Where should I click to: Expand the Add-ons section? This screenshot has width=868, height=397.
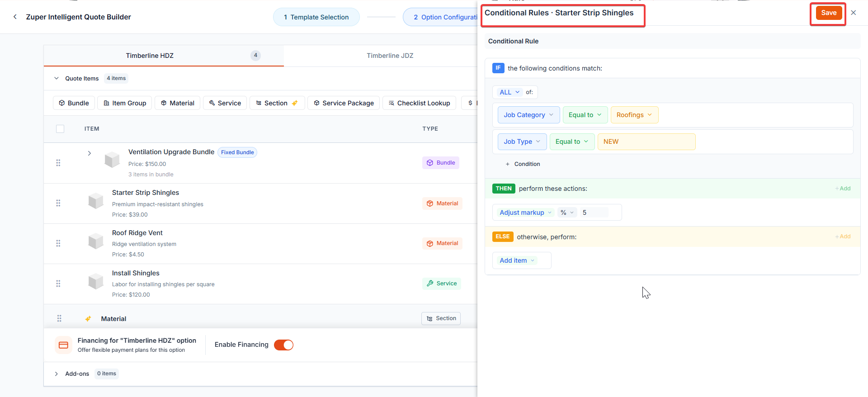(57, 374)
